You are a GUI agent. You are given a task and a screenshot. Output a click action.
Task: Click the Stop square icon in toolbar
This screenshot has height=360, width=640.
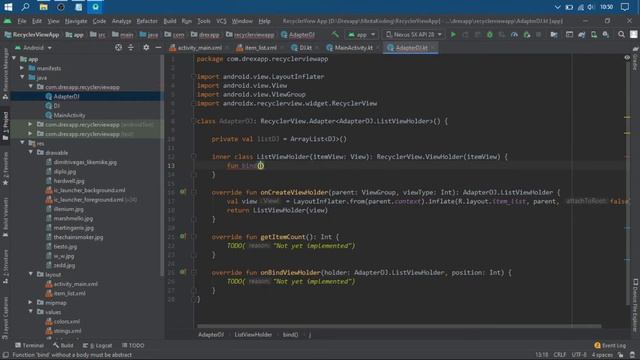tap(539, 35)
